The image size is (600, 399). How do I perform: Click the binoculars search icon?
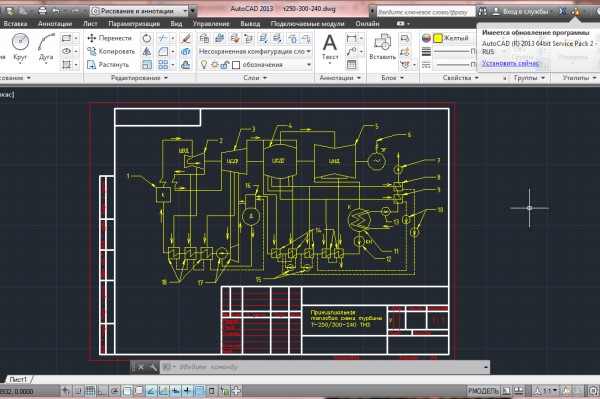[x=483, y=11]
